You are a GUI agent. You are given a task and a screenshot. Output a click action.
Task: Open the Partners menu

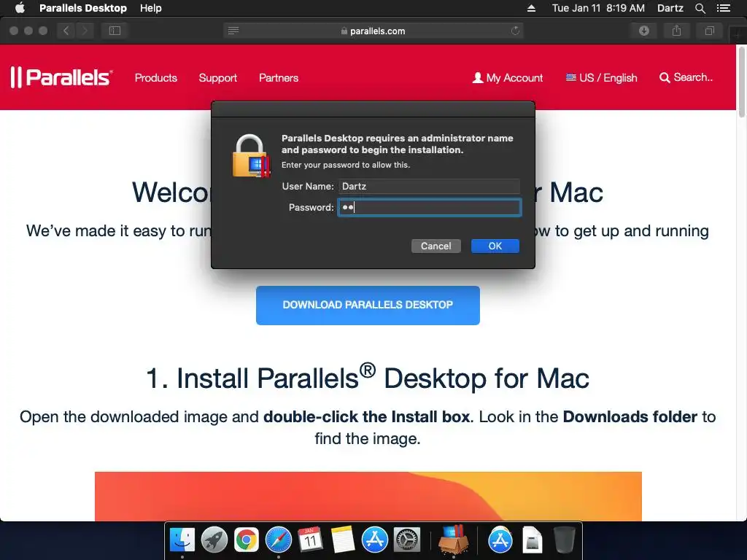click(x=279, y=77)
